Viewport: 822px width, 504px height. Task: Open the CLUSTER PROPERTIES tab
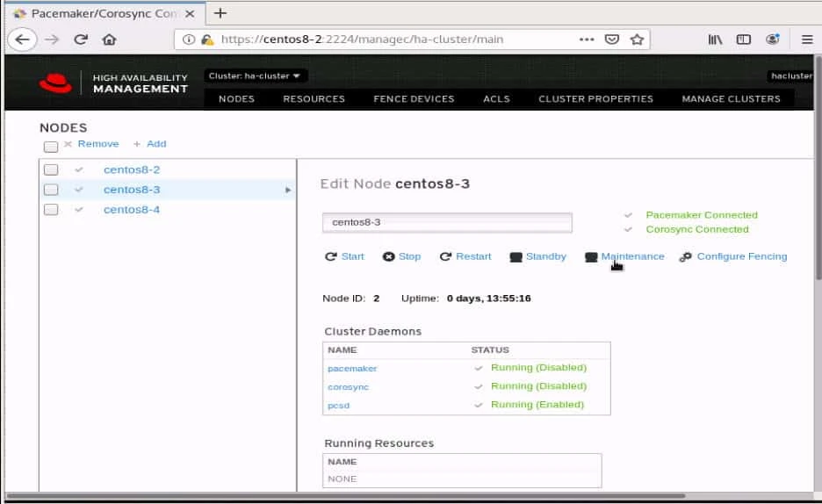(596, 99)
